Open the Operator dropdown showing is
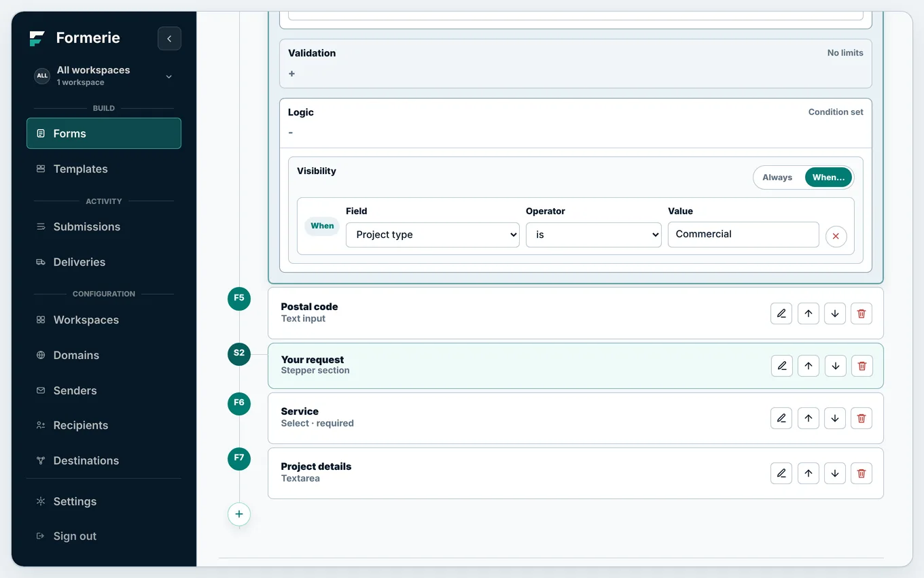This screenshot has height=578, width=924. [x=594, y=235]
